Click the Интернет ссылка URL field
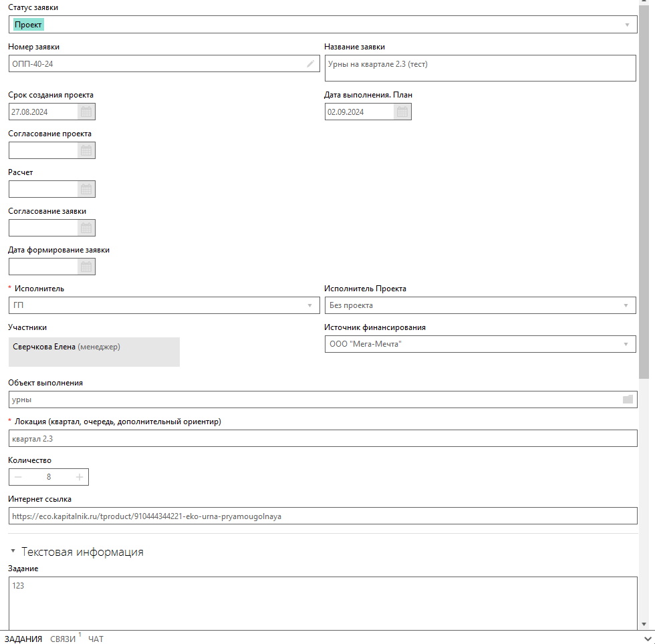The image size is (655, 644). [322, 516]
